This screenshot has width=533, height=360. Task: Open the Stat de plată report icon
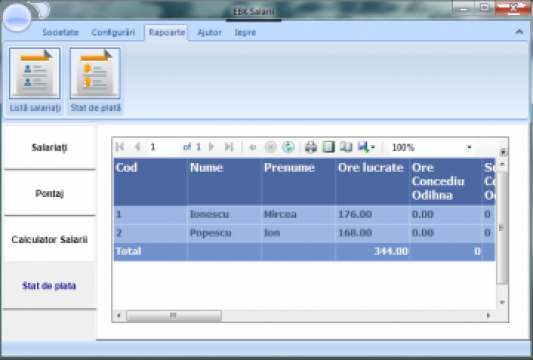96,80
